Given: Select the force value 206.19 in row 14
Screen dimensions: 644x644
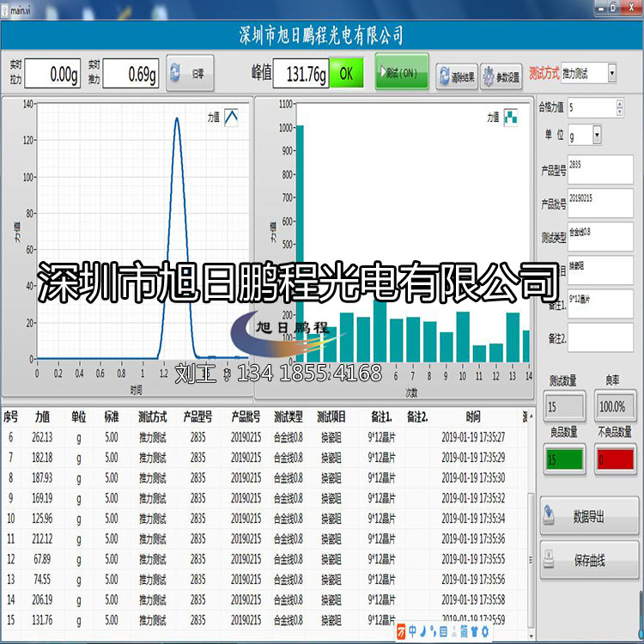Looking at the screenshot, I should [x=42, y=599].
